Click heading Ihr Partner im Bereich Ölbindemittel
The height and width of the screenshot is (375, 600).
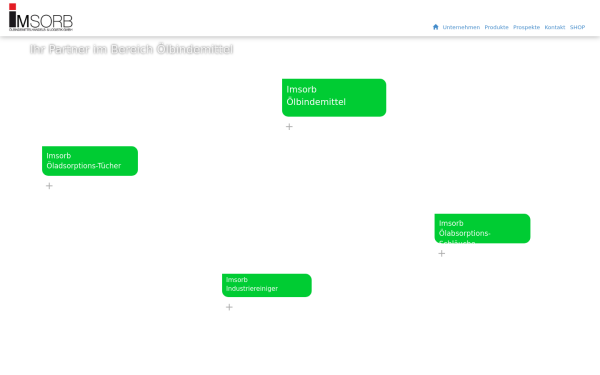click(131, 49)
